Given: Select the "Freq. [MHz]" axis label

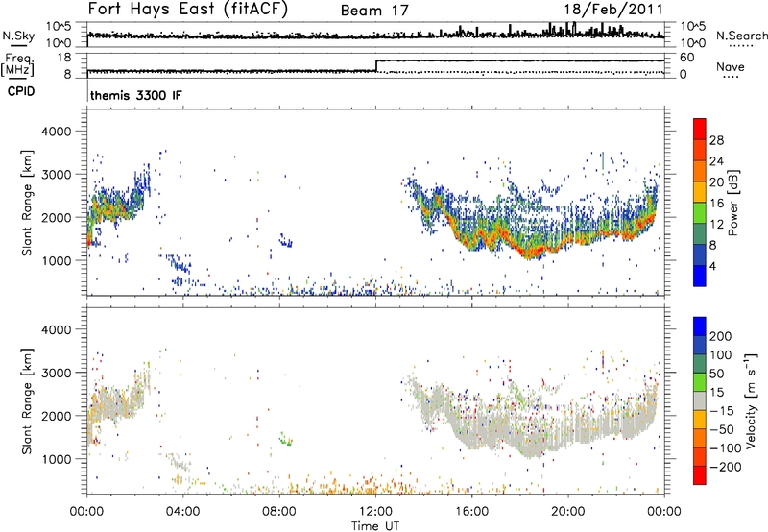Looking at the screenshot, I should [x=17, y=64].
